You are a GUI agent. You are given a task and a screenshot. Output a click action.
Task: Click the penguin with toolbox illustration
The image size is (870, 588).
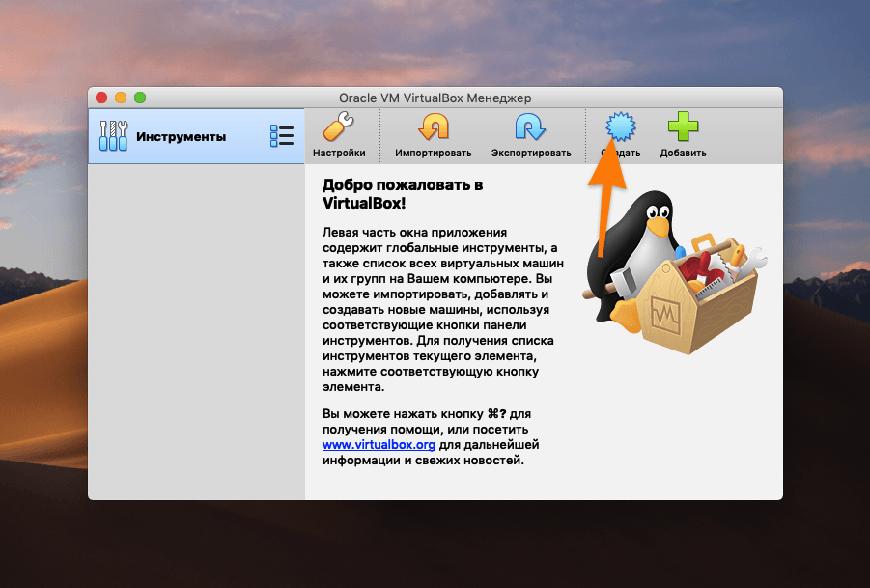click(676, 266)
